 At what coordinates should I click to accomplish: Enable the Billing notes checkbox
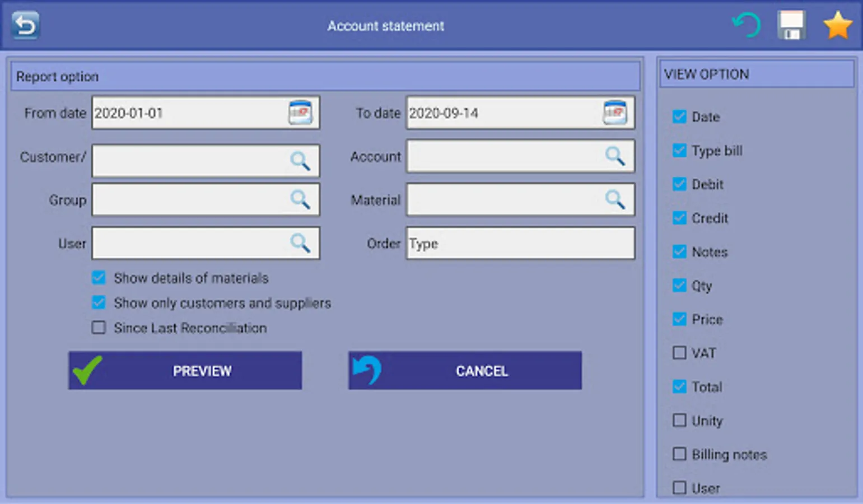[x=679, y=454]
